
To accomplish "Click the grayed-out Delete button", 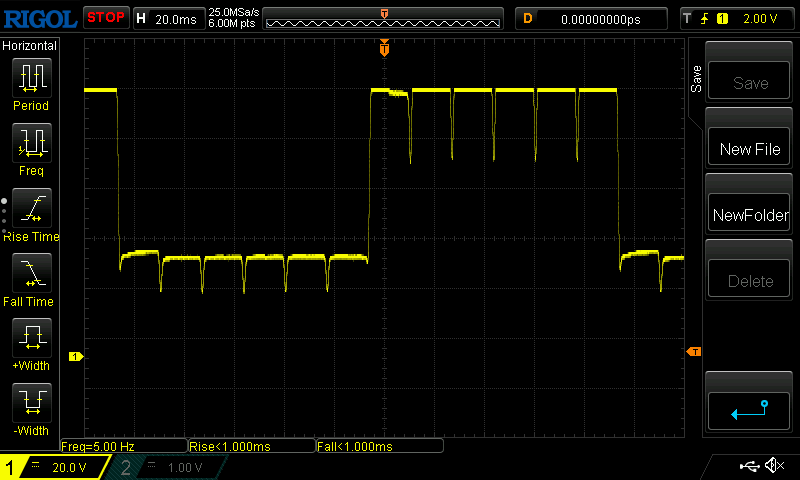I will pos(749,279).
